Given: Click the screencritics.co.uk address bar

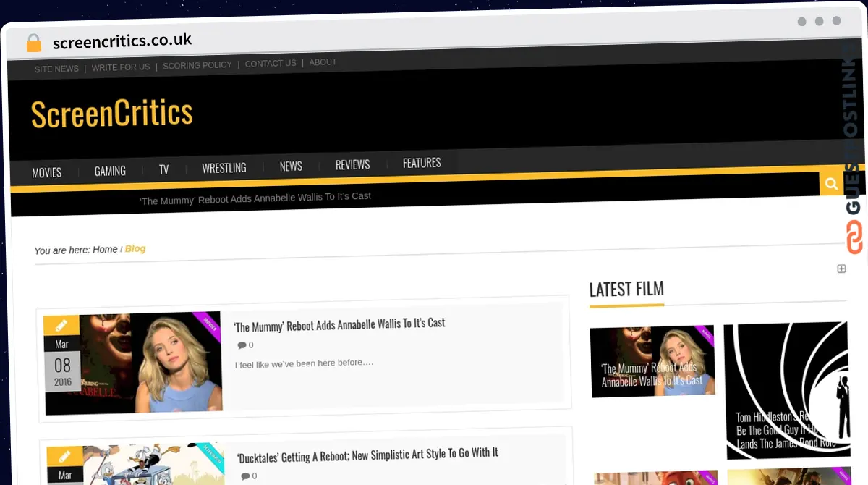Looking at the screenshot, I should point(122,41).
